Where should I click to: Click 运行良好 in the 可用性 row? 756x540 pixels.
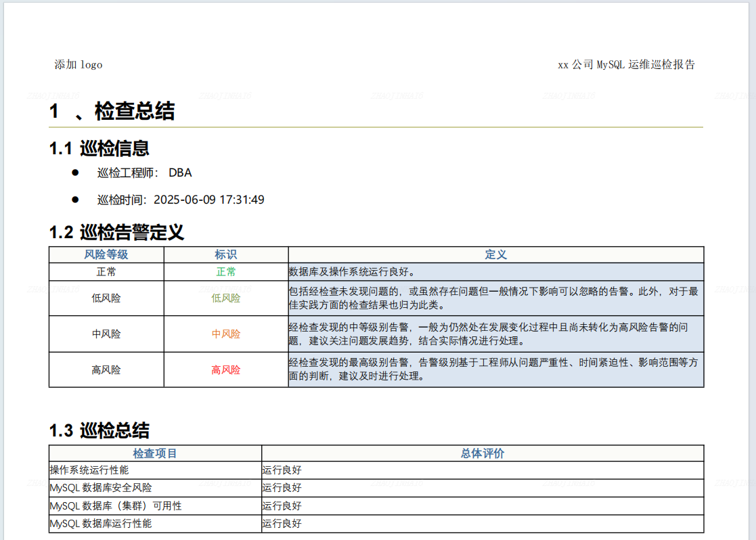click(282, 505)
